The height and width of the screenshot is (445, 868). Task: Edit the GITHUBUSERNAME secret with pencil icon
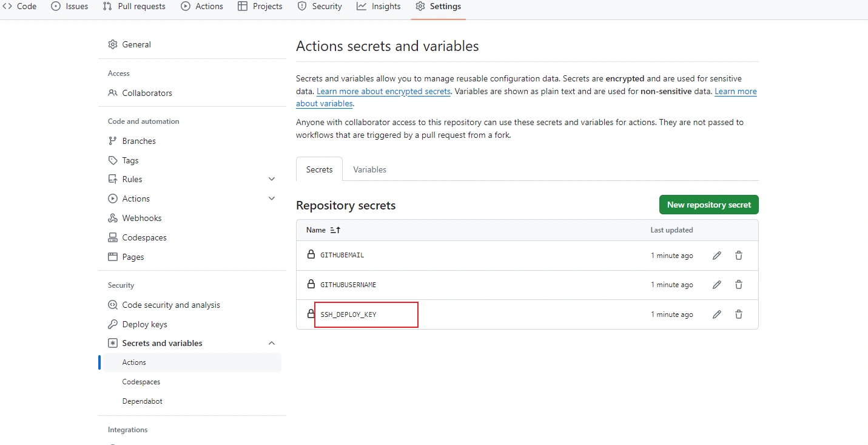tap(717, 285)
